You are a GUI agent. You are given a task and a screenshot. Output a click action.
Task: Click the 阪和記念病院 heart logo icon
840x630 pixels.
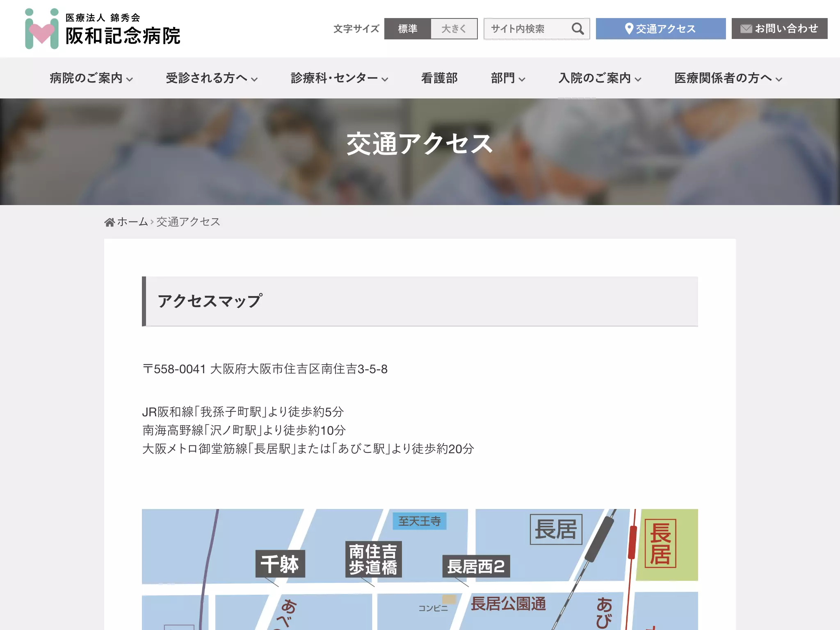click(41, 29)
